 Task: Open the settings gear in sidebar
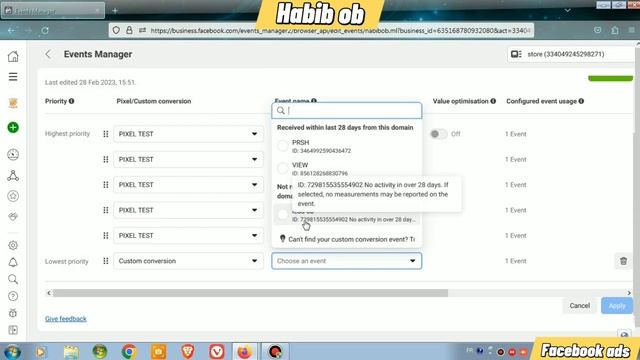click(13, 245)
